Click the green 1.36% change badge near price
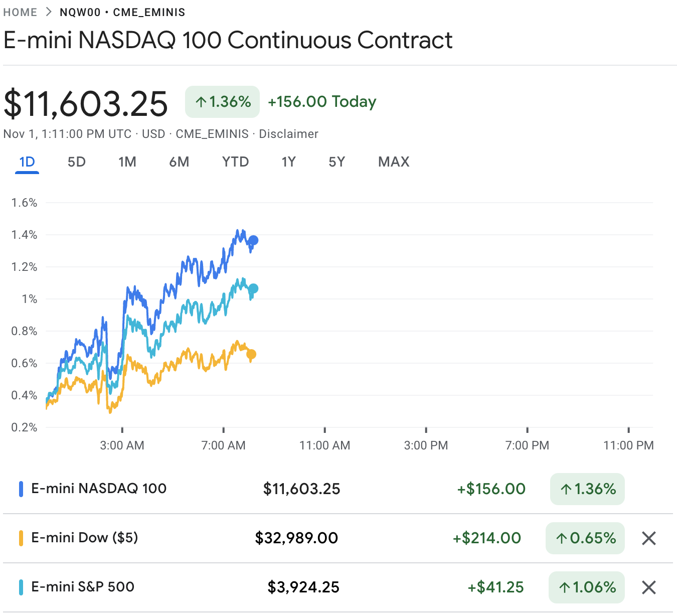Image resolution: width=677 pixels, height=616 pixels. 222,102
